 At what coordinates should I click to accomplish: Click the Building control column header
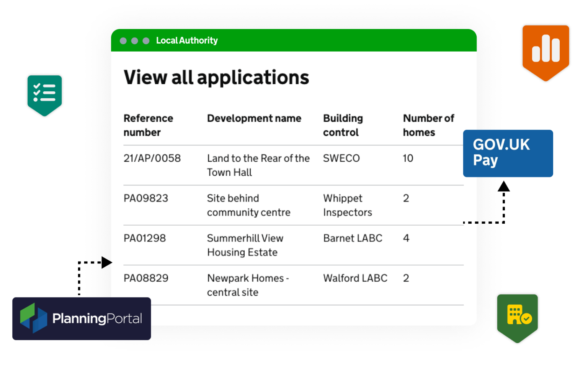(x=343, y=125)
